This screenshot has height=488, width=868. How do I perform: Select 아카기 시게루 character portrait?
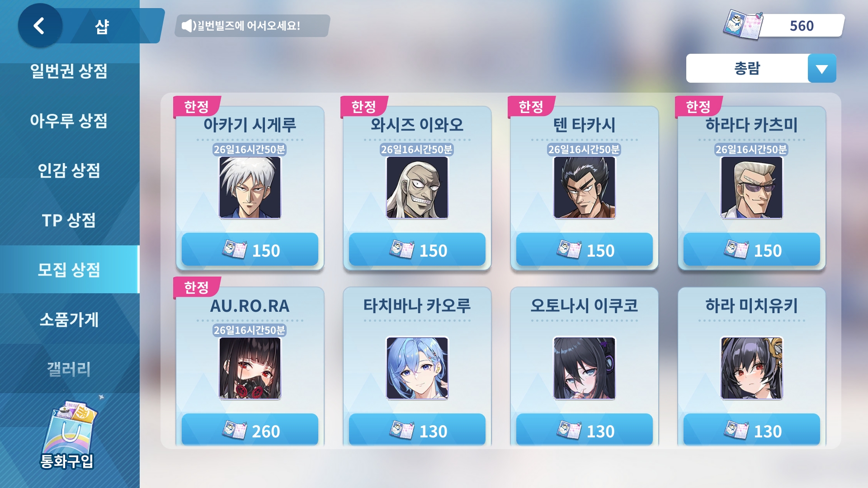250,188
